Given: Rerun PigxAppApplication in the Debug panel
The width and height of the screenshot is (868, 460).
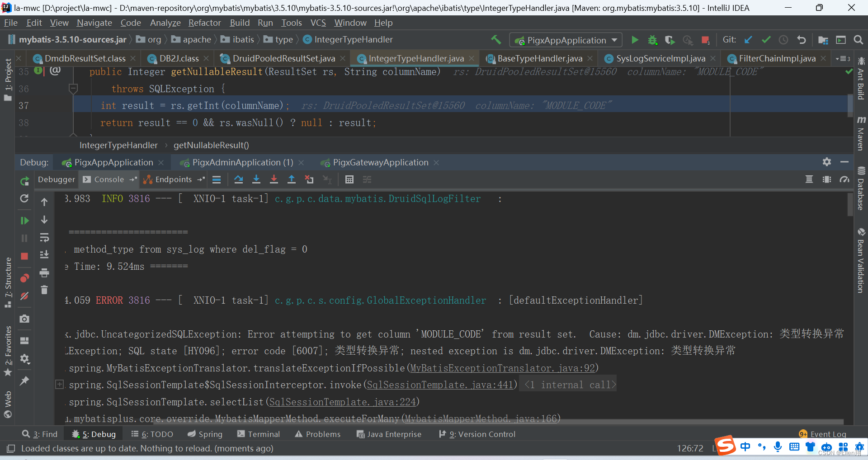Looking at the screenshot, I should point(24,181).
